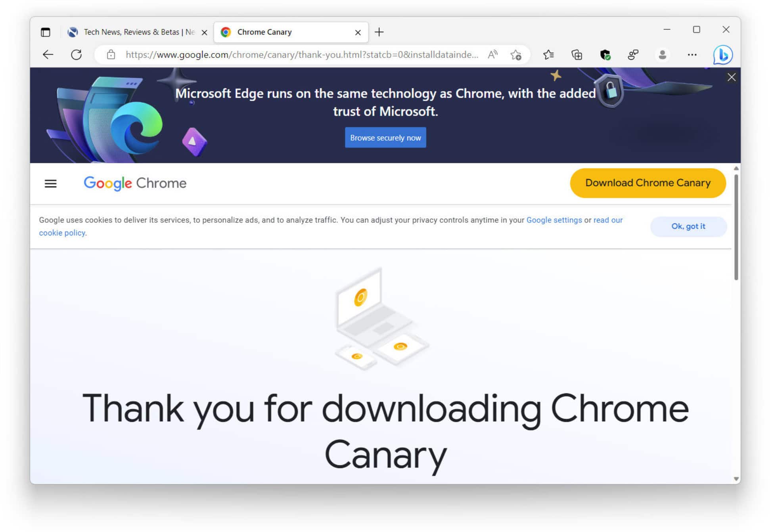This screenshot has height=532, width=770.
Task: Click the Collections icon in toolbar
Action: [577, 54]
